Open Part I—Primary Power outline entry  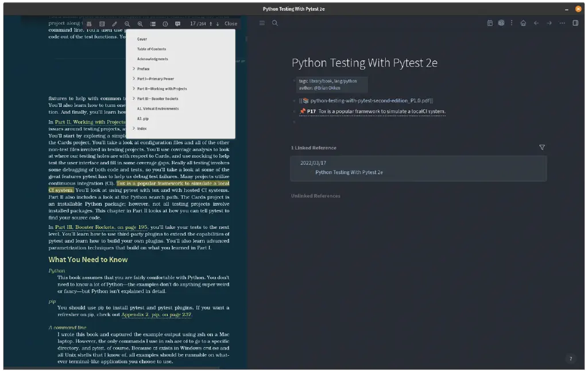155,79
